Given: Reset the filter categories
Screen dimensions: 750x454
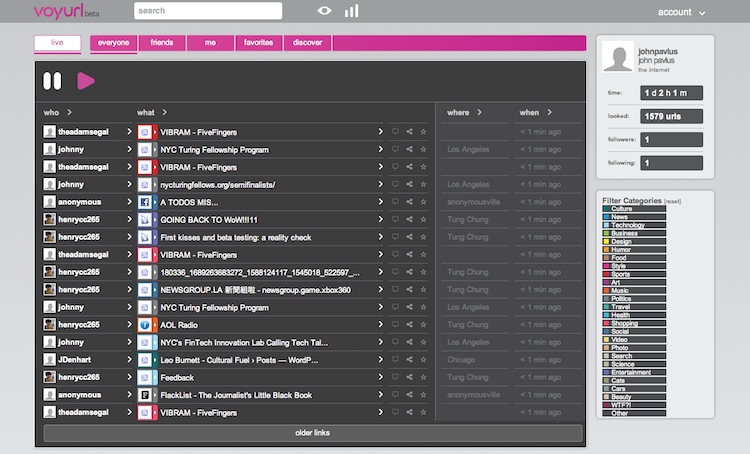Looking at the screenshot, I should 673,201.
